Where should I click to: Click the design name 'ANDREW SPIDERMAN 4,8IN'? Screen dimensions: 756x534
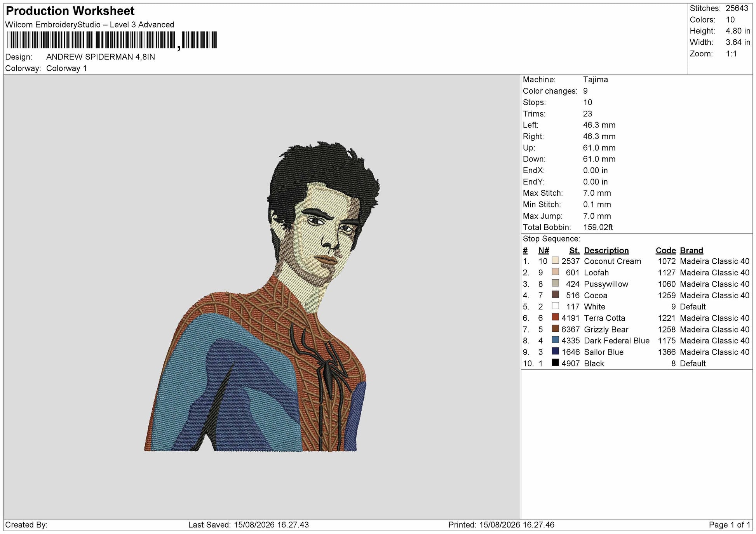coord(101,57)
